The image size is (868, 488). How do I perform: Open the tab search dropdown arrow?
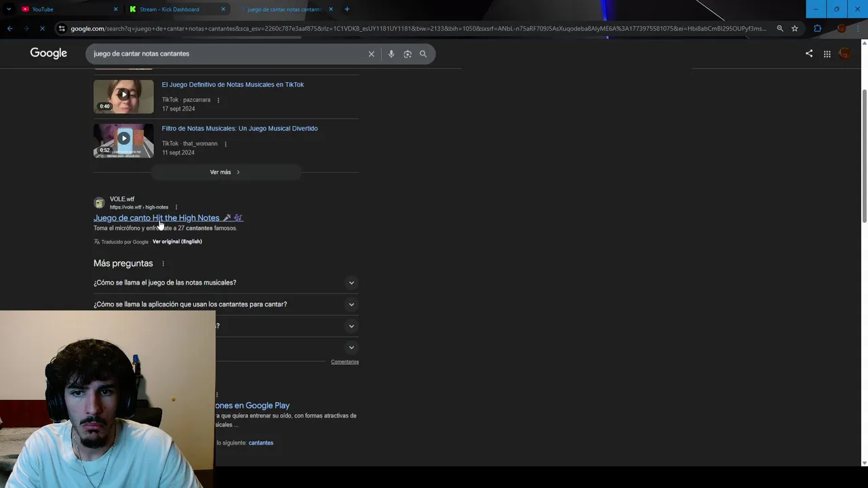click(x=8, y=9)
